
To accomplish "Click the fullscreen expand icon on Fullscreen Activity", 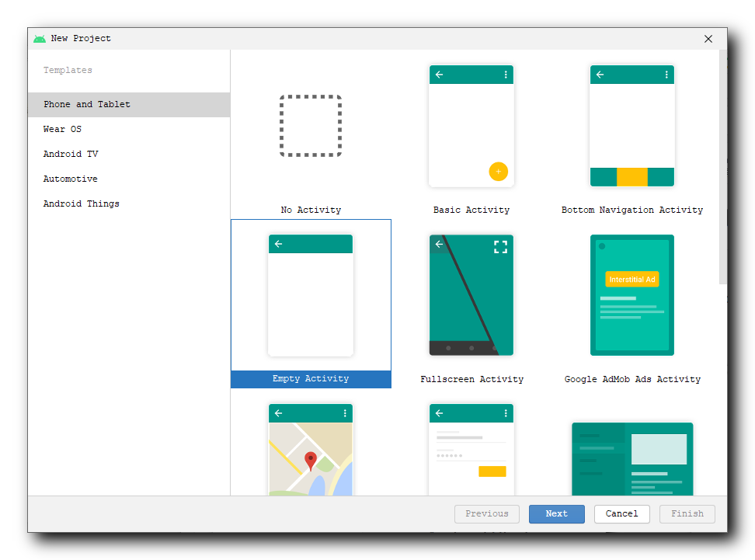I will point(501,246).
